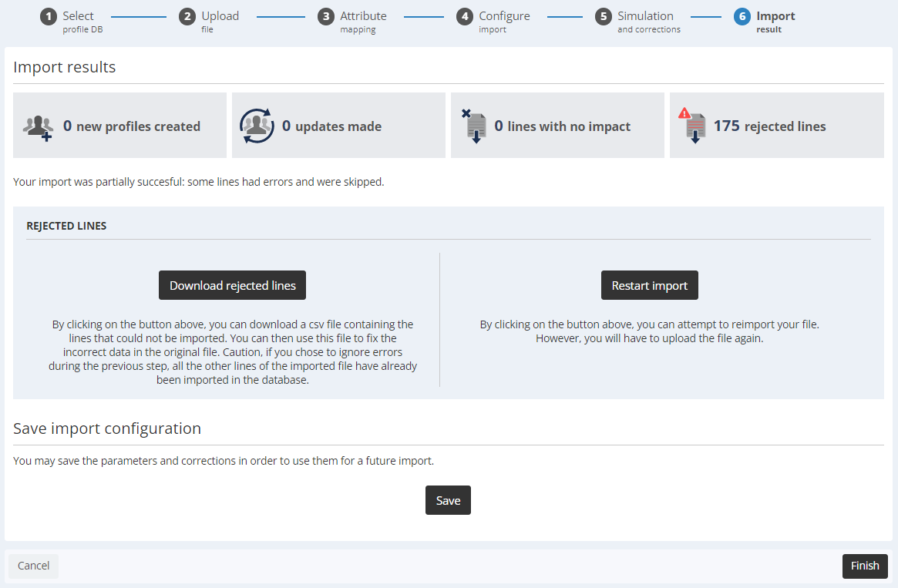Viewport: 898px width, 588px height.
Task: Click the reimport file explanation text
Action: pyautogui.click(x=650, y=331)
